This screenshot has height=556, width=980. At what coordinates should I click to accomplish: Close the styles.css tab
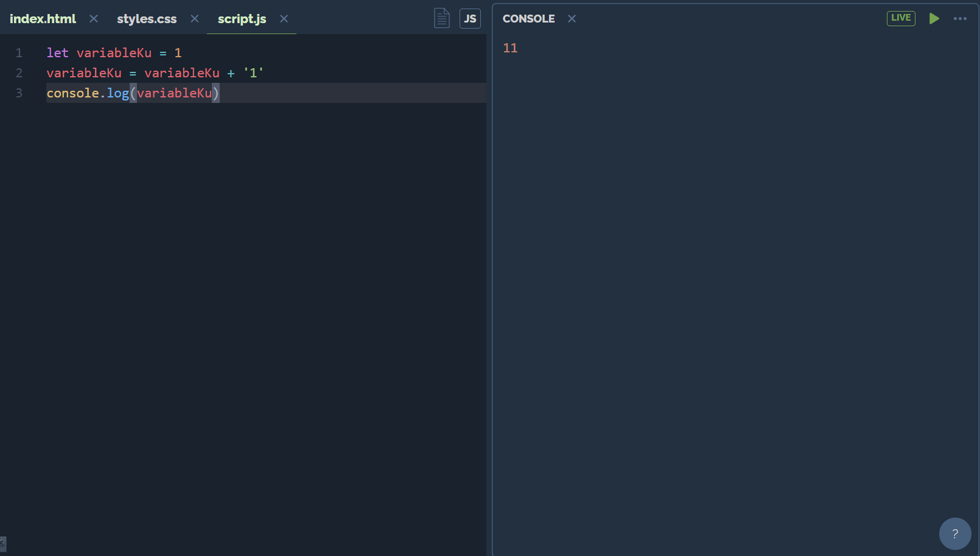pos(194,18)
